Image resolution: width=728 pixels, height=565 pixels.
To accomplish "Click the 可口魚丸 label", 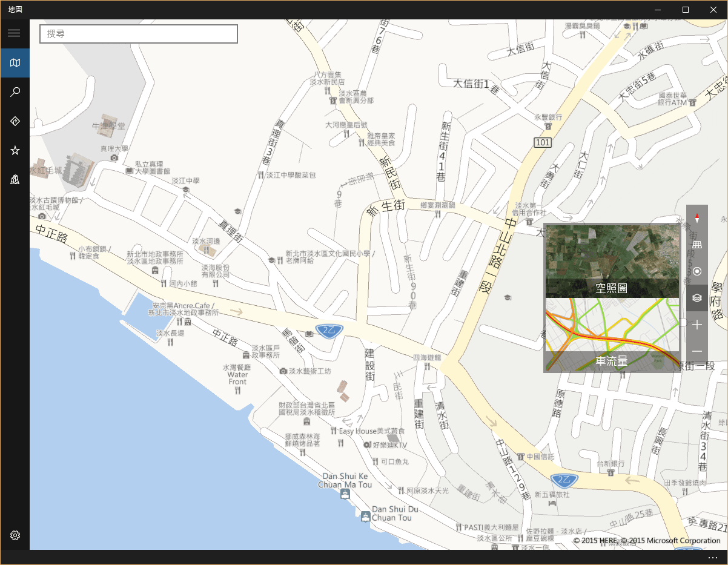I will coord(395,461).
